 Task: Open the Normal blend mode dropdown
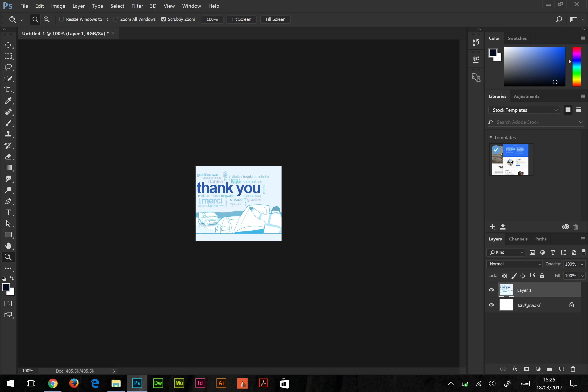click(x=514, y=264)
